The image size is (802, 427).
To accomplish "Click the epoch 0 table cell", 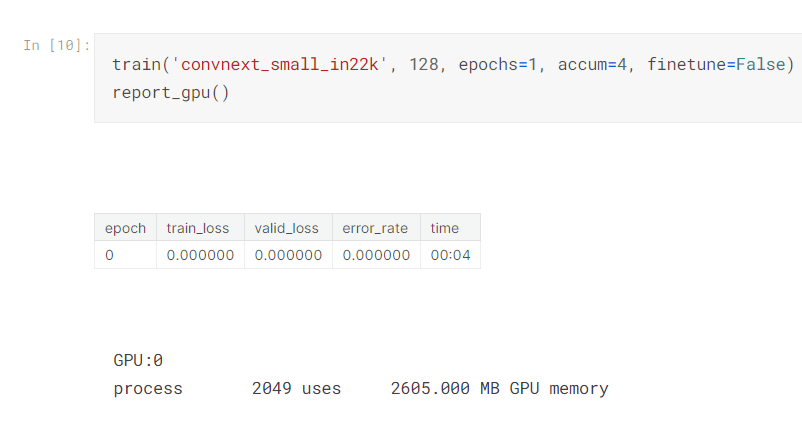I will (110, 255).
